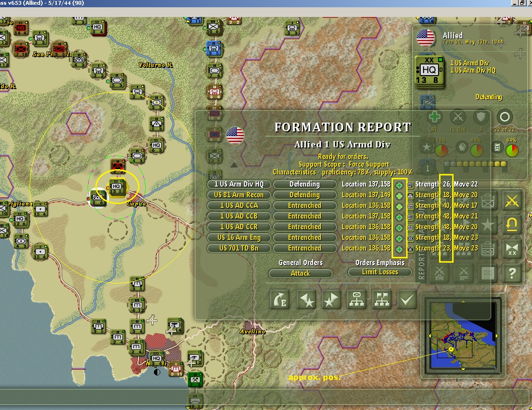Change General Orders via Attack button

(300, 273)
